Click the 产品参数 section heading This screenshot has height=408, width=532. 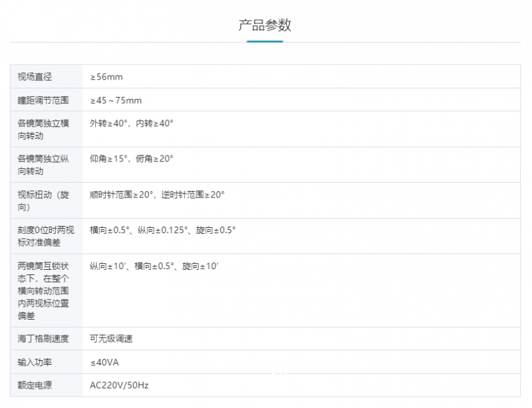click(265, 25)
